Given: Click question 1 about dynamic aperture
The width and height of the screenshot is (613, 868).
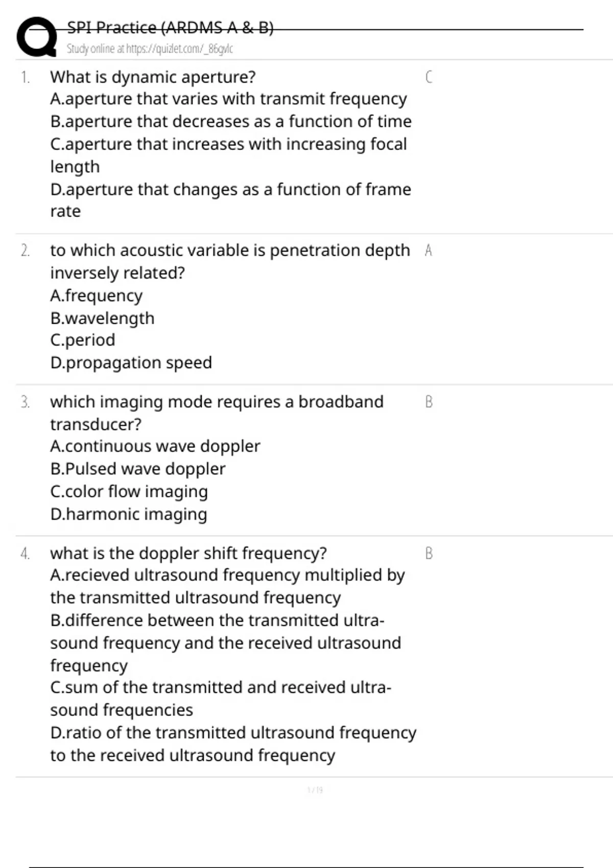Looking at the screenshot, I should 153,77.
